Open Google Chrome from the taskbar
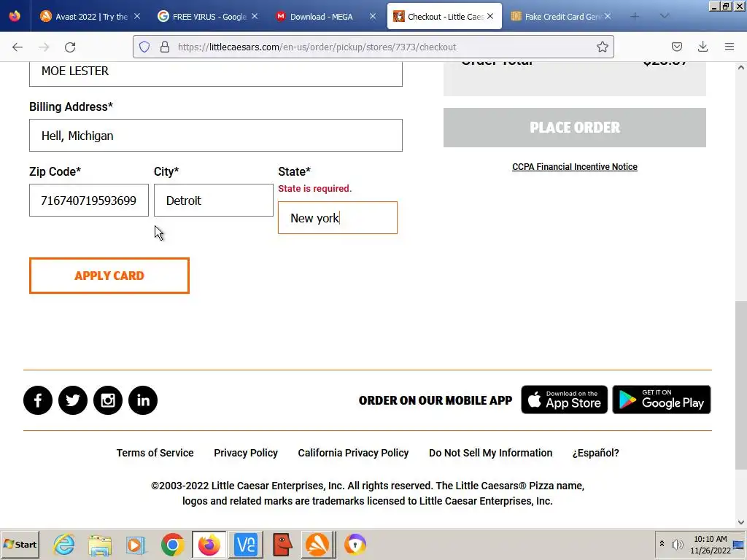747x560 pixels. pos(172,544)
